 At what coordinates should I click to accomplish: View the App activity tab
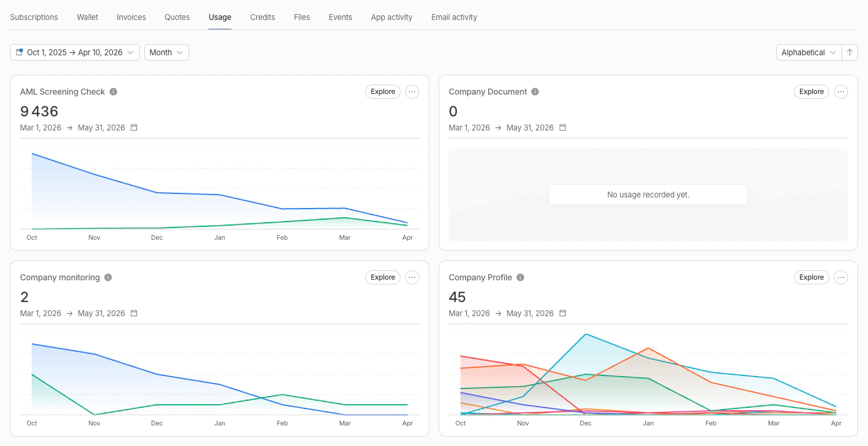[x=392, y=17]
